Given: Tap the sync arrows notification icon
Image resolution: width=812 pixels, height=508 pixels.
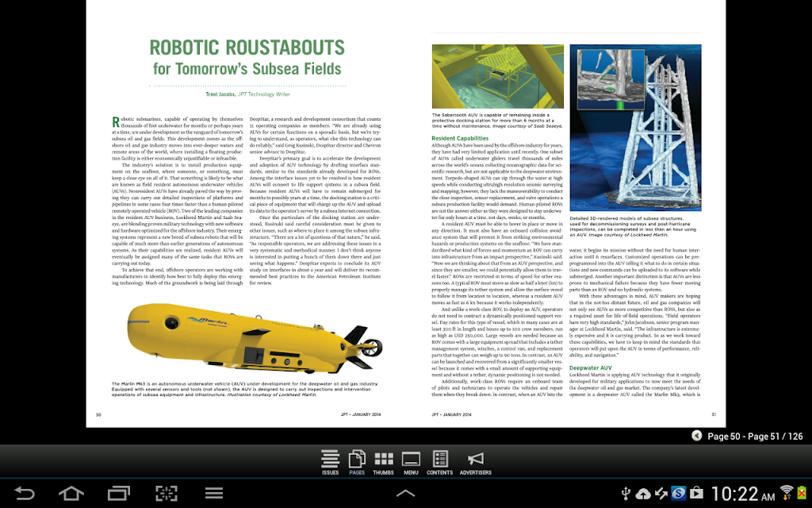Looking at the screenshot, I should (661, 494).
